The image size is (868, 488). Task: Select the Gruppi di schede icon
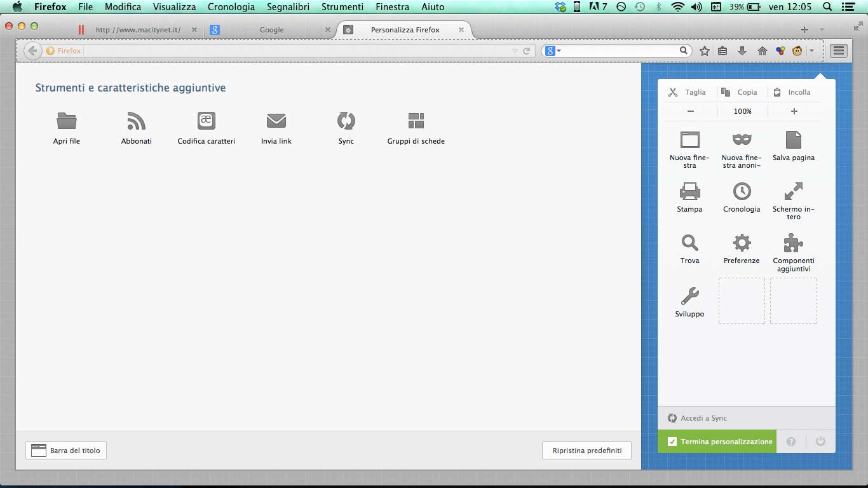point(416,120)
